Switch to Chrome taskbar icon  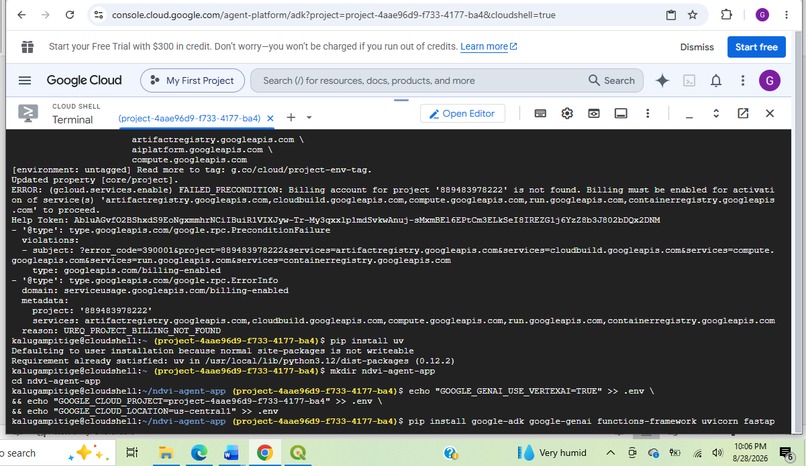click(265, 453)
